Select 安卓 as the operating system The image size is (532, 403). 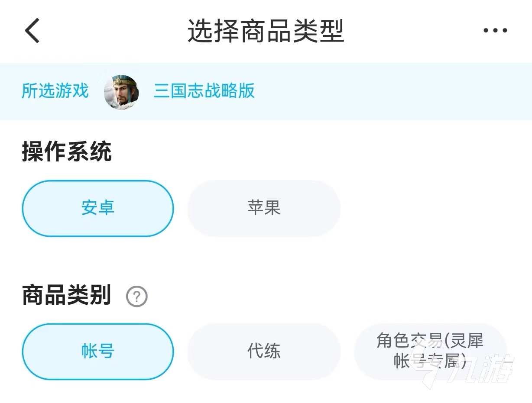coord(98,209)
